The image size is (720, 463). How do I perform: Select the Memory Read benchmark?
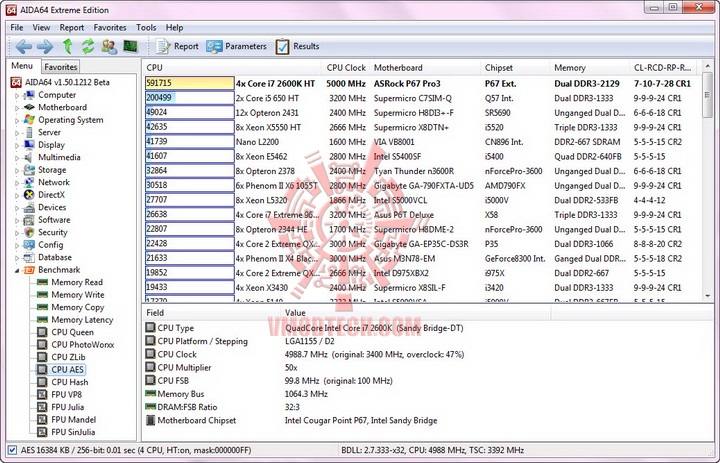click(x=77, y=282)
